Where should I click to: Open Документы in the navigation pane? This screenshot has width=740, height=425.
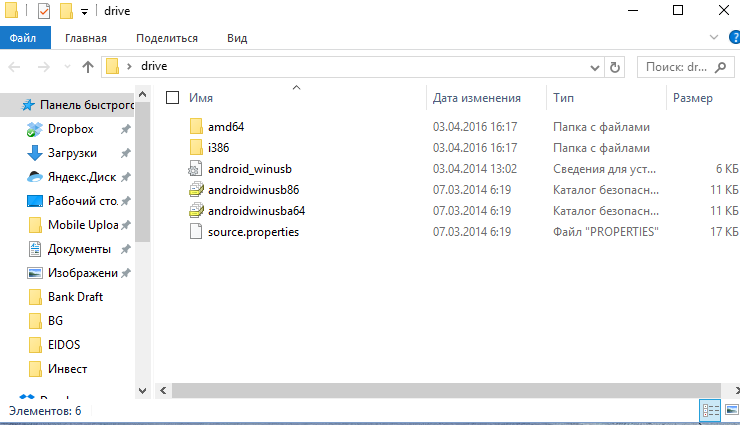[79, 249]
